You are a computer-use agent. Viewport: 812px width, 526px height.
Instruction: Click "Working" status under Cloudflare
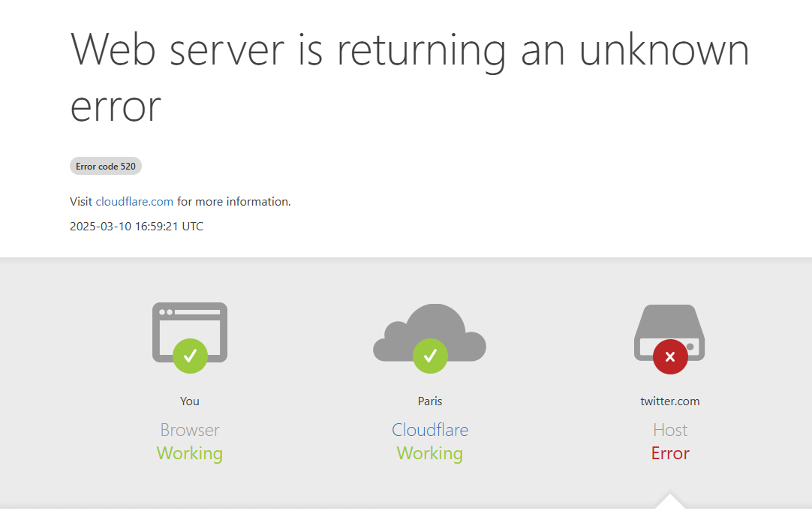click(430, 453)
